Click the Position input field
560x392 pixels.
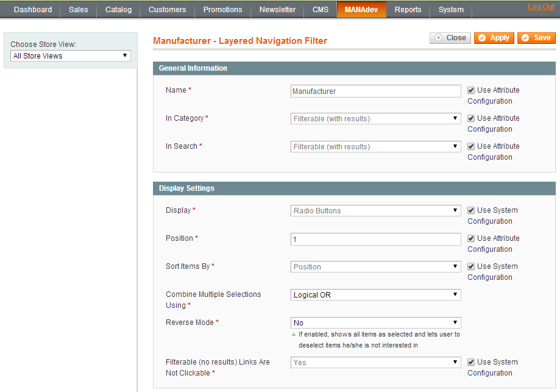tap(375, 240)
